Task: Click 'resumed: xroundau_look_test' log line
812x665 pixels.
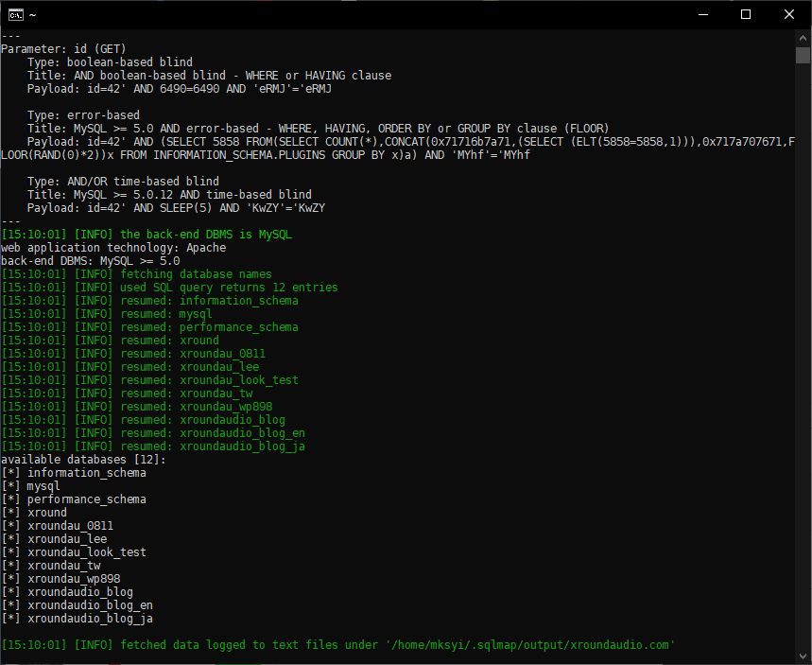Action: point(149,380)
